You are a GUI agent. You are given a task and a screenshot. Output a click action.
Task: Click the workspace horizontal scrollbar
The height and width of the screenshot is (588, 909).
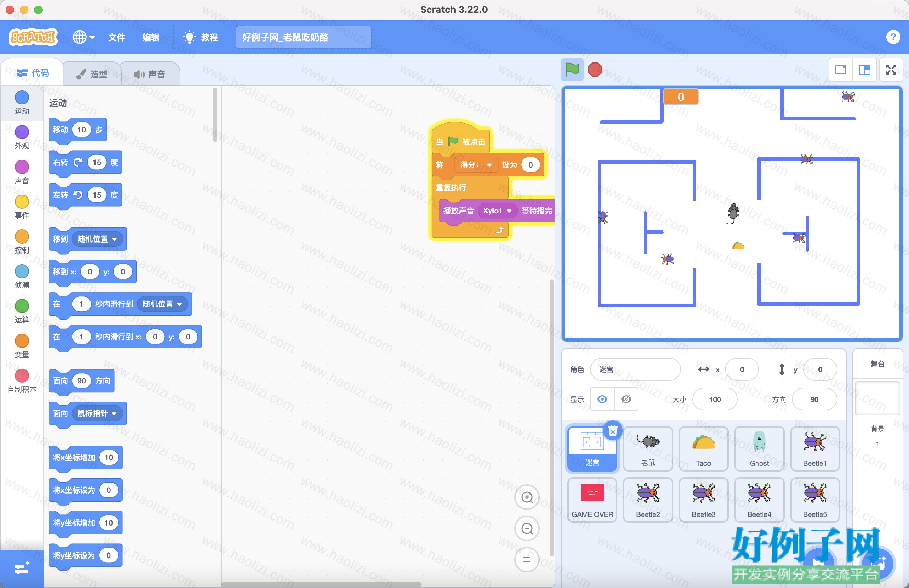pos(321,584)
